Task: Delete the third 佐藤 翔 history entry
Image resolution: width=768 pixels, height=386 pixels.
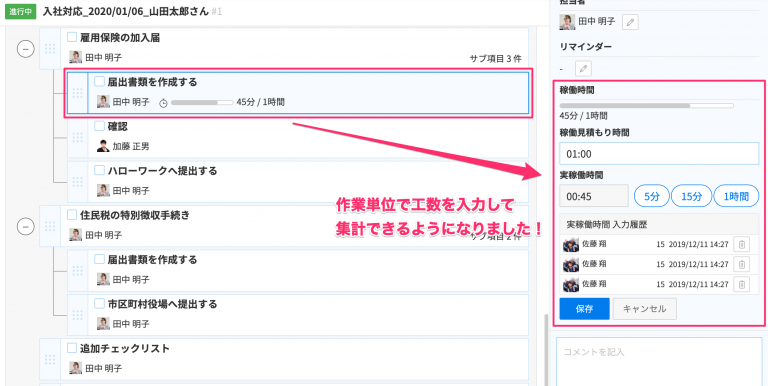Action: pyautogui.click(x=742, y=284)
